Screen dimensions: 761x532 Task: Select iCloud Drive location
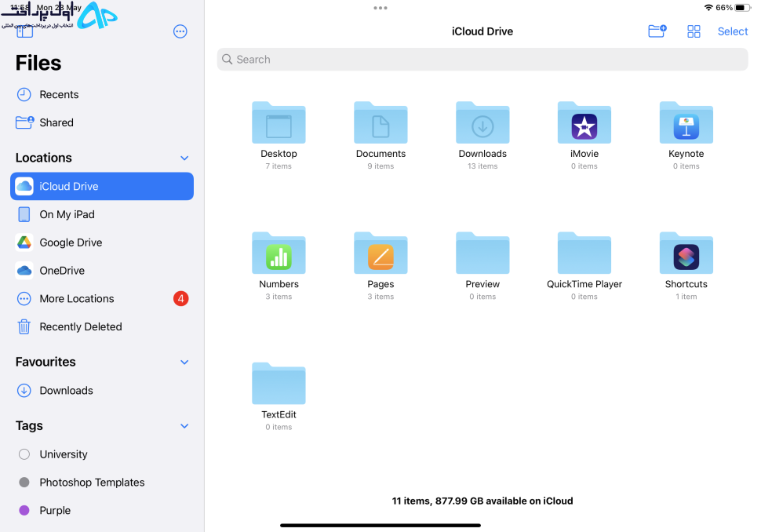pos(102,187)
